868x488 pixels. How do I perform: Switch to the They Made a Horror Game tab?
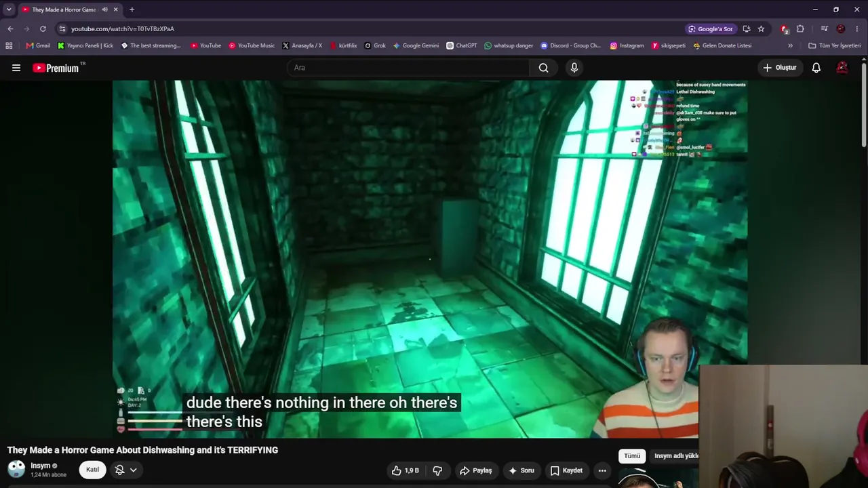coord(64,9)
